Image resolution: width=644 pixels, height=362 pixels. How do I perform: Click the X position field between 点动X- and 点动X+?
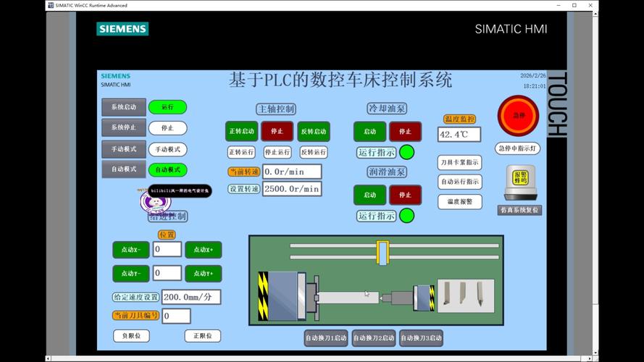point(167,249)
